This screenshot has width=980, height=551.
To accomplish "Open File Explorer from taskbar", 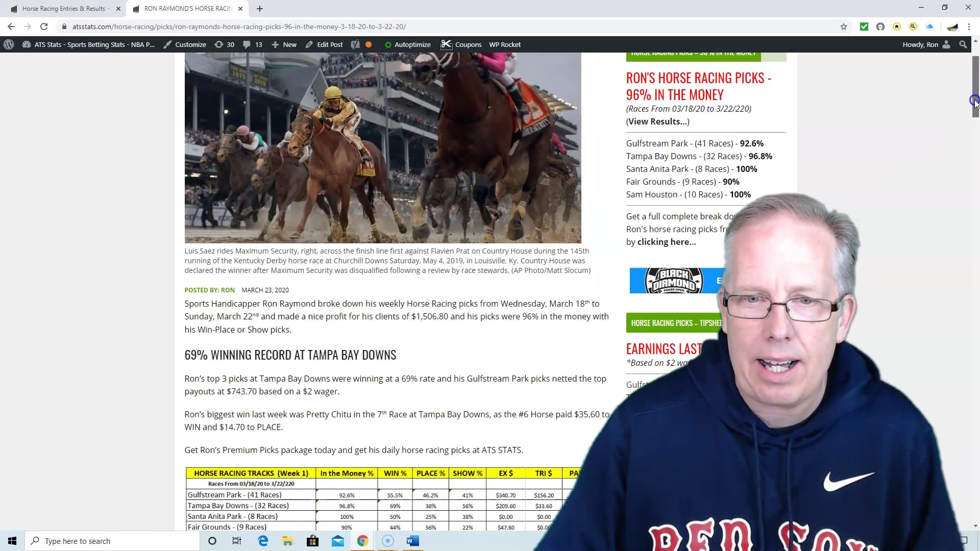I will pyautogui.click(x=287, y=541).
